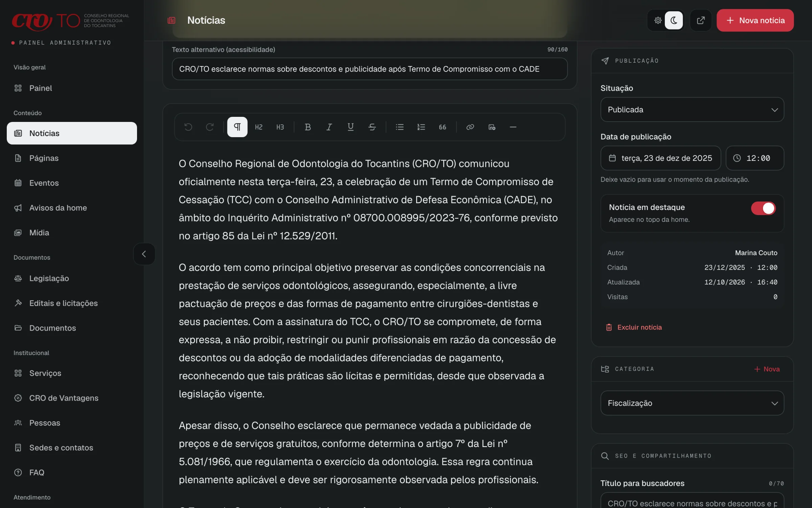This screenshot has height=508, width=812.
Task: Go to Legislação in the sidebar
Action: pyautogui.click(x=72, y=278)
